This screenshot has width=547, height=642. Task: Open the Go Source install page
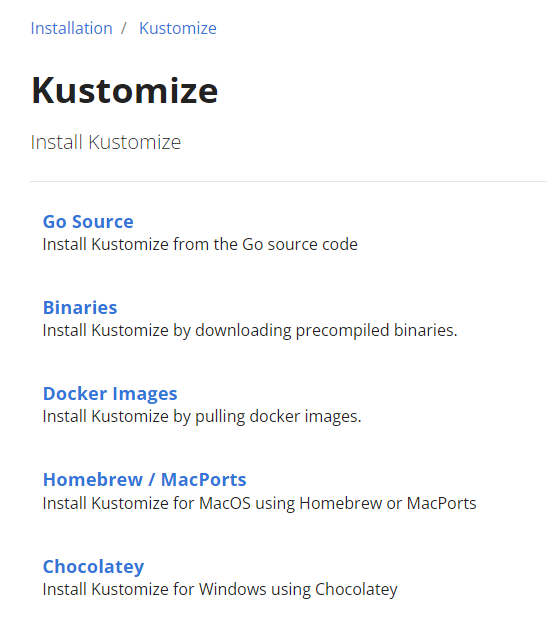tap(88, 222)
